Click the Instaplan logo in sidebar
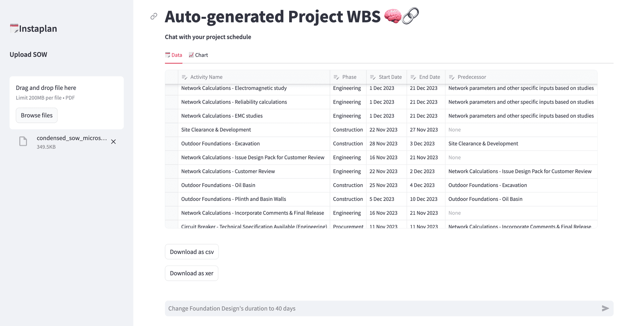This screenshot has height=326, width=644. (34, 29)
